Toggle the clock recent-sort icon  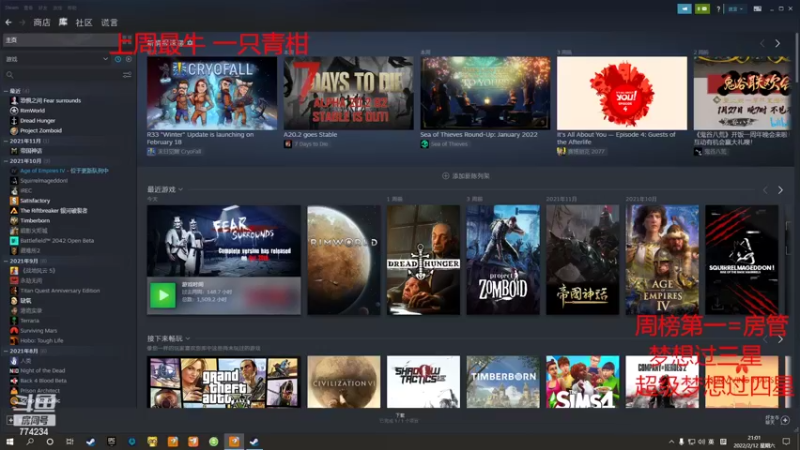(118, 59)
